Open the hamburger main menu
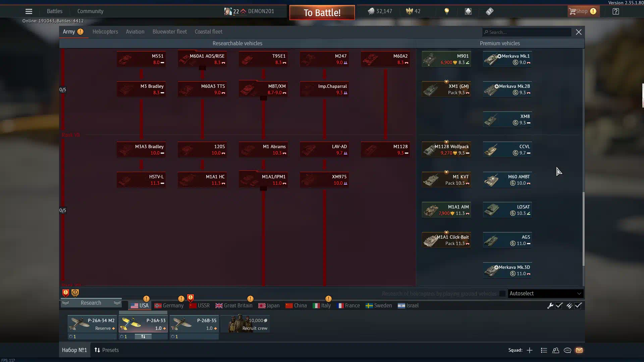The height and width of the screenshot is (362, 644). tap(29, 11)
